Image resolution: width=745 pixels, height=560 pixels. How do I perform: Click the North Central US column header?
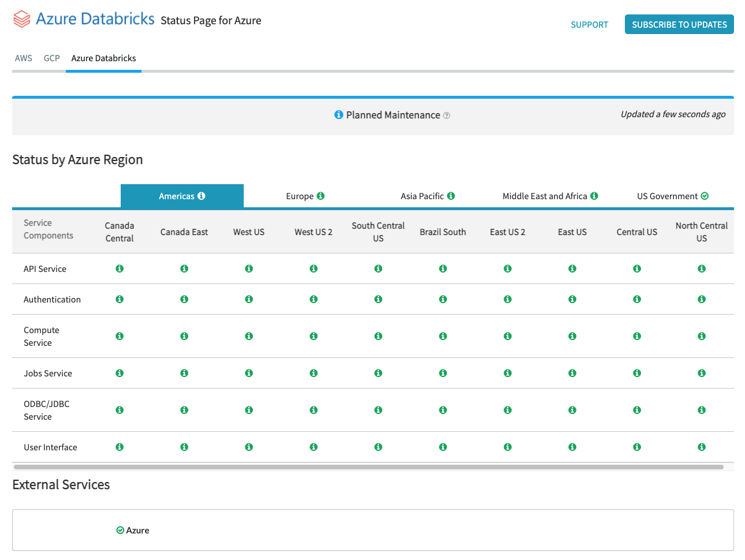pos(702,232)
